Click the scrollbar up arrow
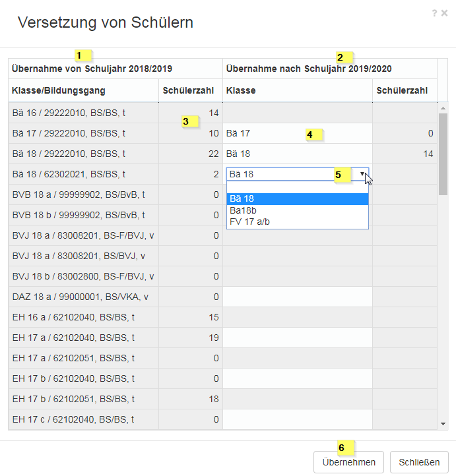This screenshot has width=456, height=476. 443,108
